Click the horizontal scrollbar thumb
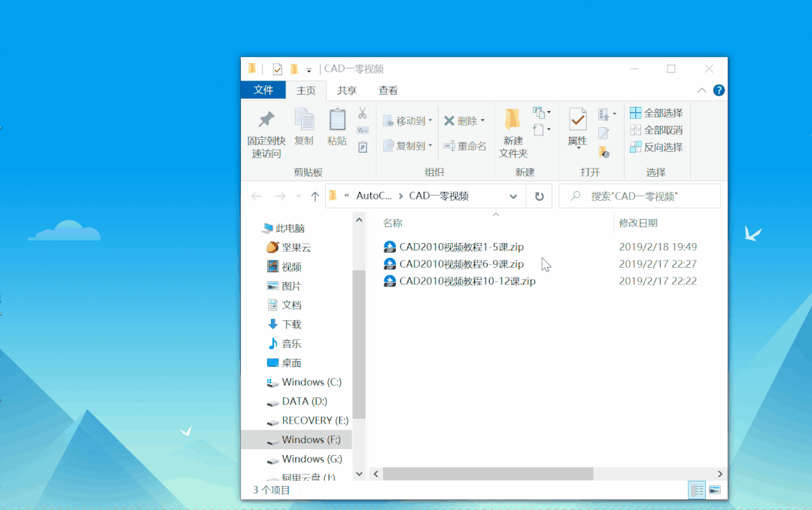The image size is (812, 510). (x=488, y=474)
